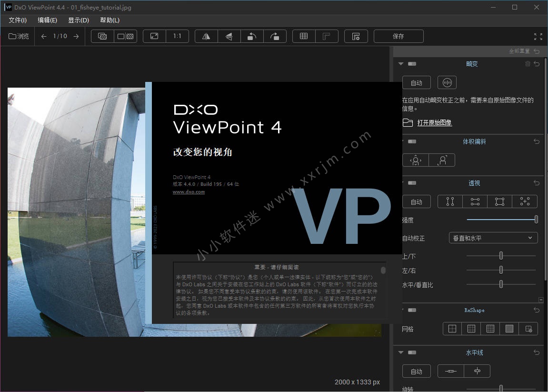
Task: Adjust the 左/右 slider
Action: (501, 270)
